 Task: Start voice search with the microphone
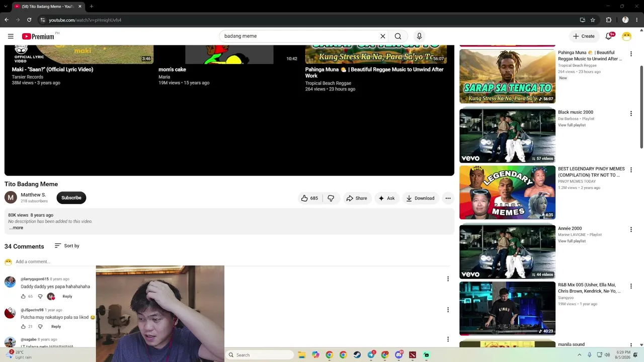419,36
